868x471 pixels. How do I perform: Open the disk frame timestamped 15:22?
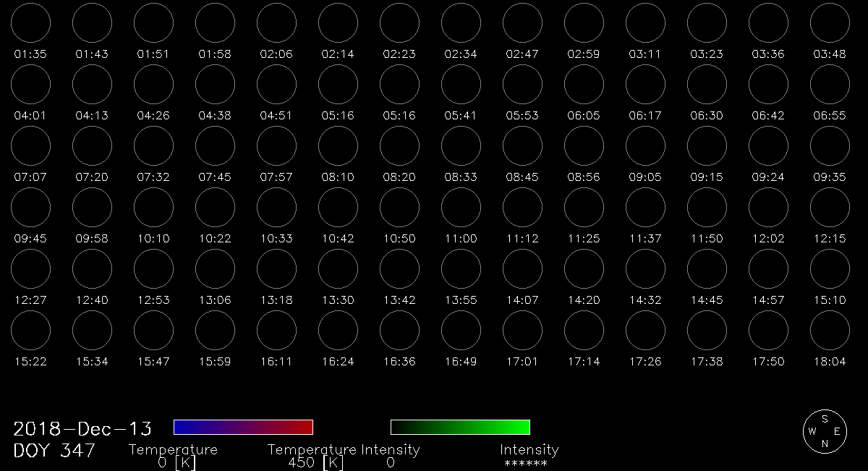30,331
